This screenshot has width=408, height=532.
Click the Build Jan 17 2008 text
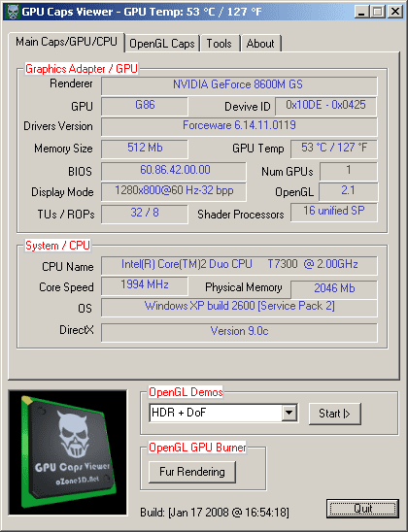(x=215, y=512)
